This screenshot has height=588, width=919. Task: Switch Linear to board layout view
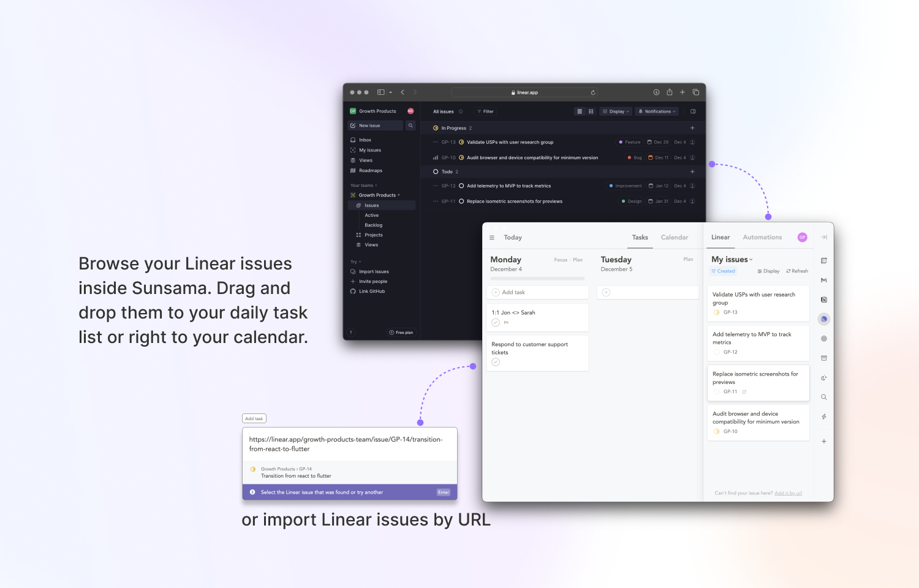[591, 111]
